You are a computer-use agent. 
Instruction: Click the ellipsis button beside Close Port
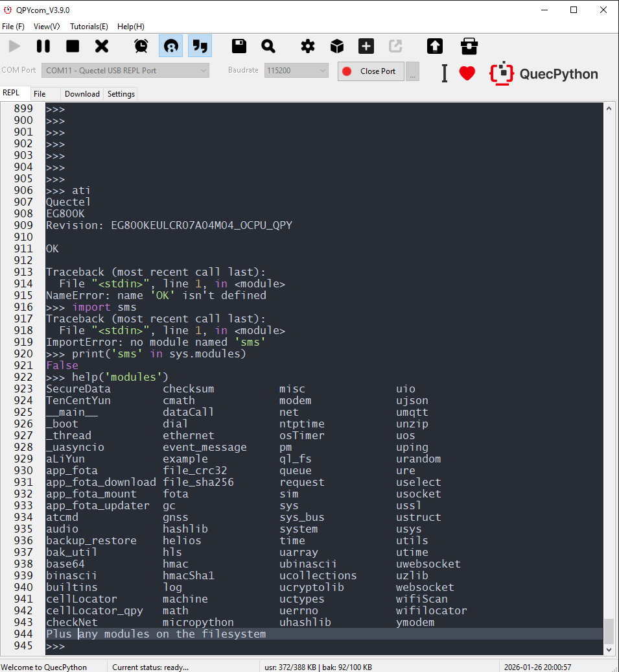click(x=412, y=71)
